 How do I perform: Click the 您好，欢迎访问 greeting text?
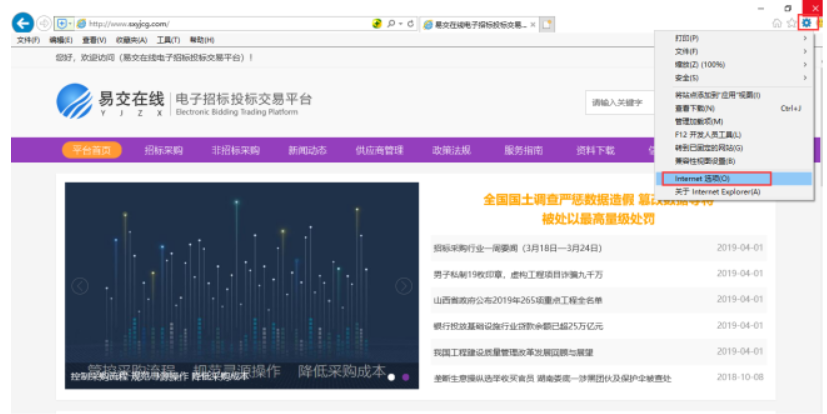coord(155,57)
